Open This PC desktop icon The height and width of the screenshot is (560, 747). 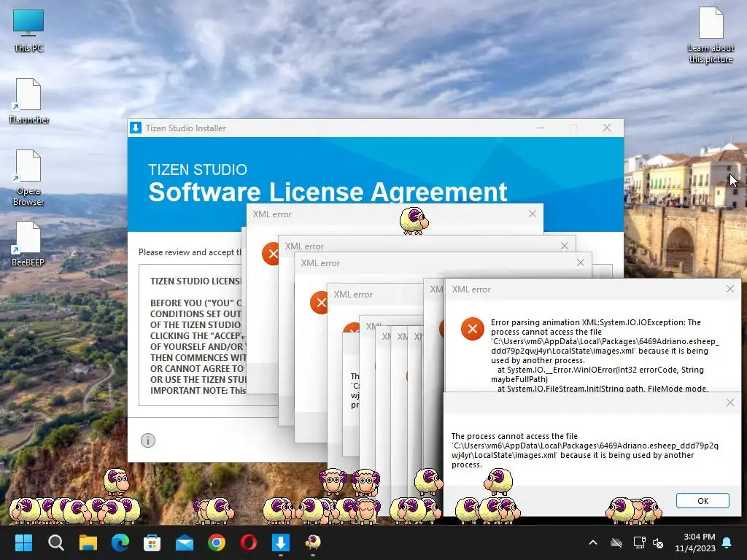click(x=28, y=31)
